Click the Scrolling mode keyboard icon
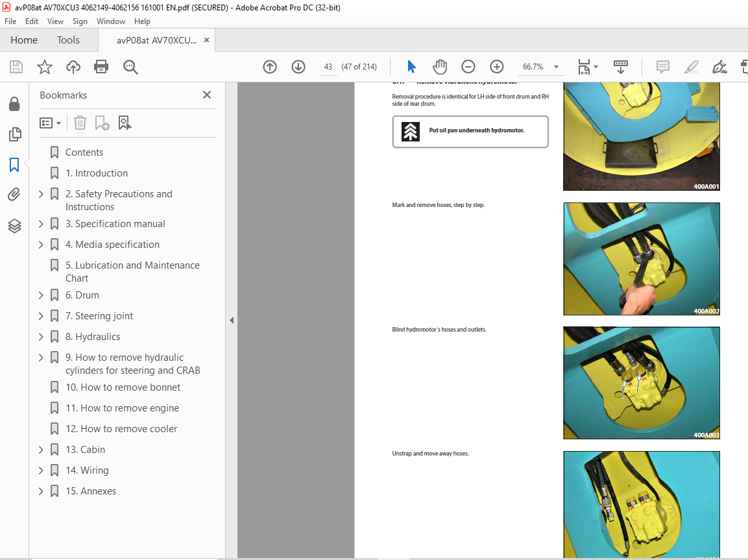This screenshot has width=748, height=560. click(620, 67)
